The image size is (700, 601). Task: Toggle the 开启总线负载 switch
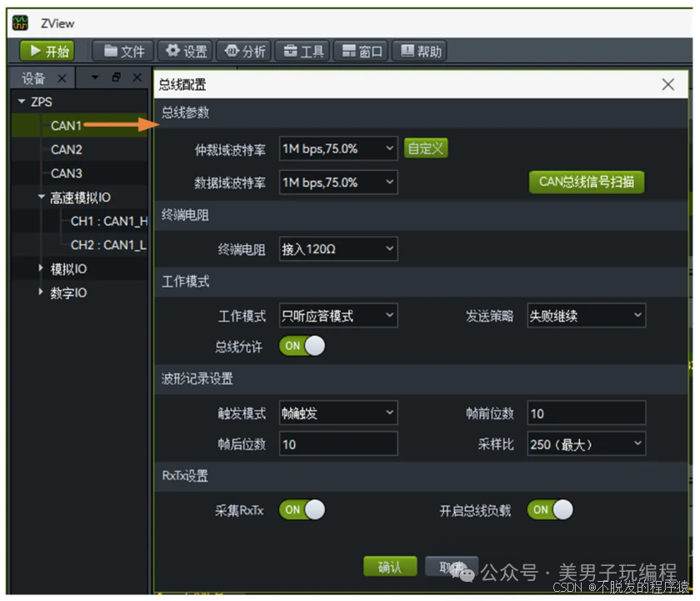550,510
